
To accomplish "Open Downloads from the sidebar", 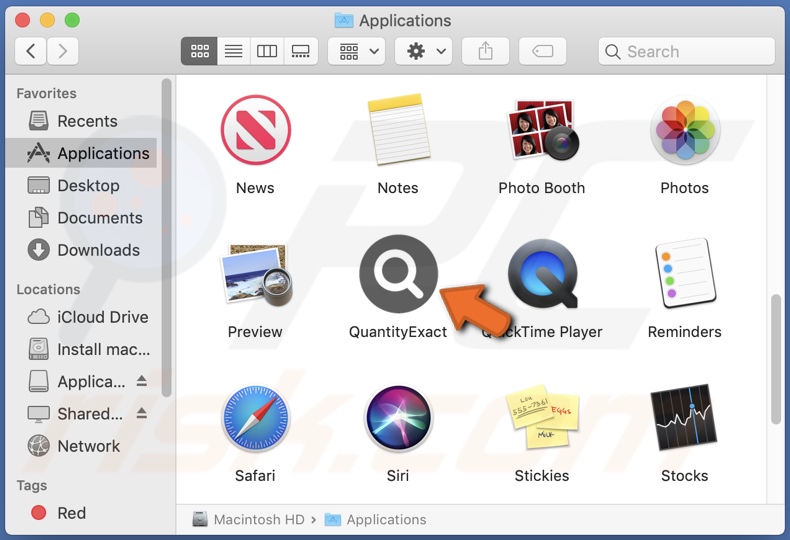I will point(81,250).
